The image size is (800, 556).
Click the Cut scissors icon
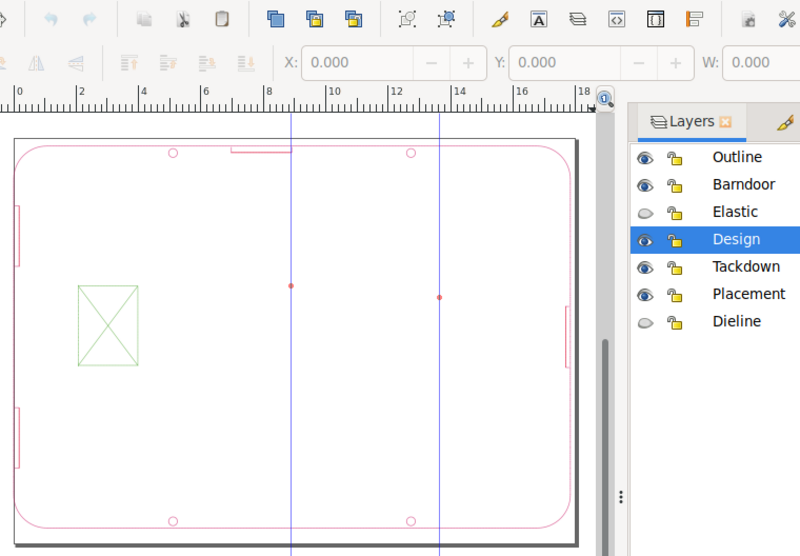click(x=183, y=19)
